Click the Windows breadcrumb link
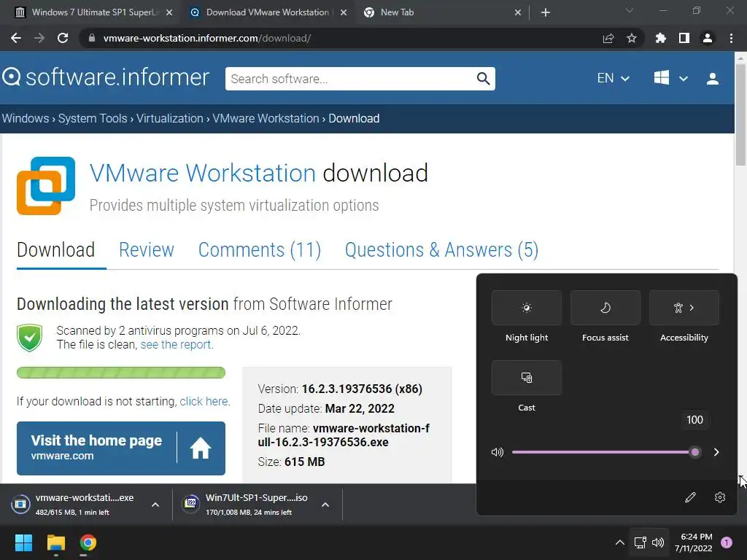The height and width of the screenshot is (560, 747). tap(26, 119)
